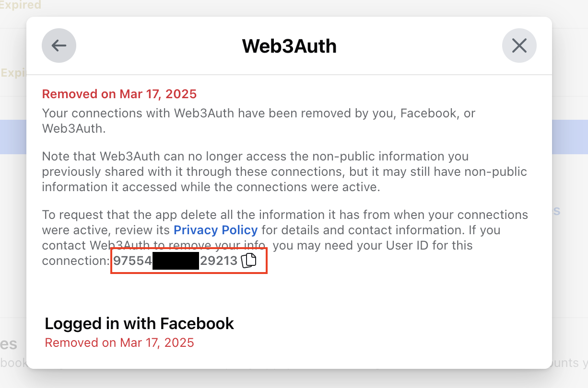Viewport: 588px width, 388px height.
Task: Select the Logged in with Facebook heading
Action: pyautogui.click(x=140, y=324)
